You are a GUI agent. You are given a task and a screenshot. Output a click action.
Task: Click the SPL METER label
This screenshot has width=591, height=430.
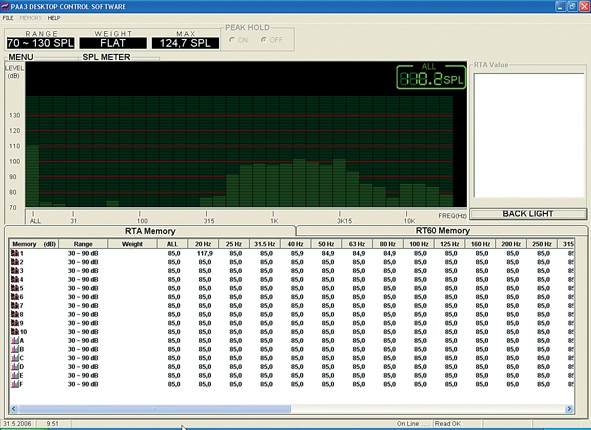[x=106, y=57]
